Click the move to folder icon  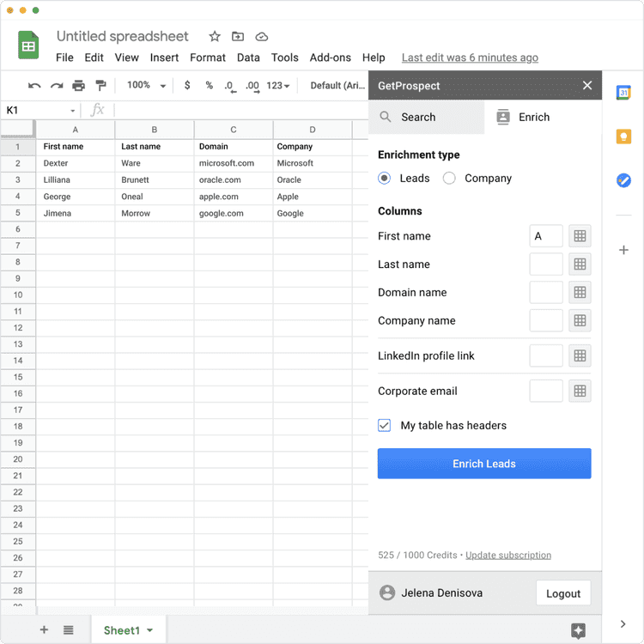pos(238,37)
